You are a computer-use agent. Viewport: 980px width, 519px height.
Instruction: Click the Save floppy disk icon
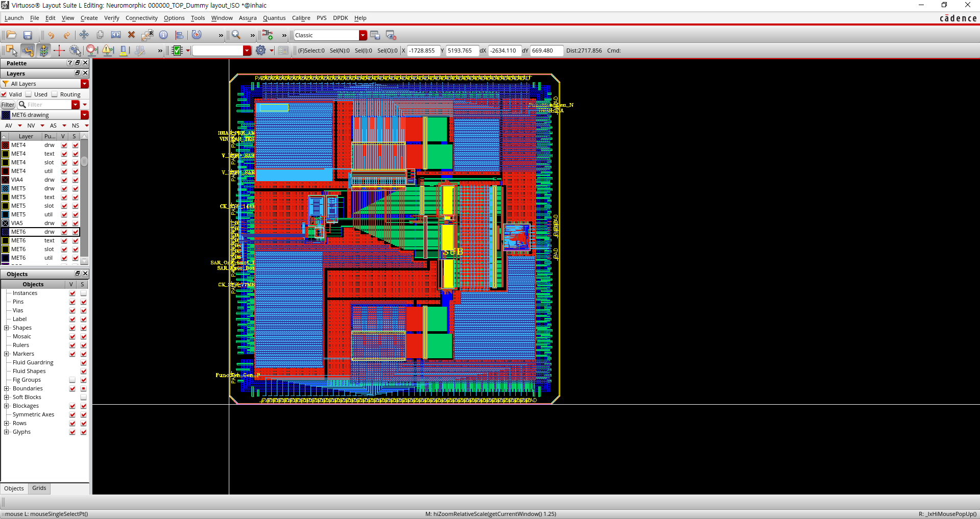(28, 35)
